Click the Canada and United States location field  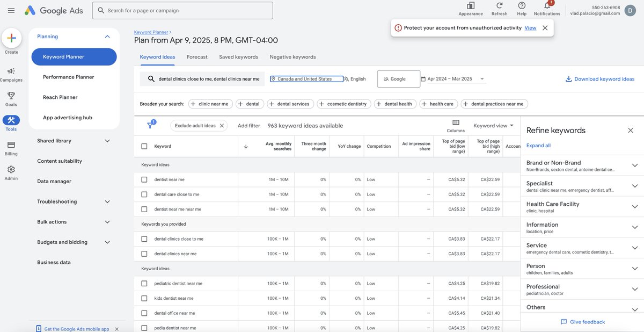tap(306, 79)
